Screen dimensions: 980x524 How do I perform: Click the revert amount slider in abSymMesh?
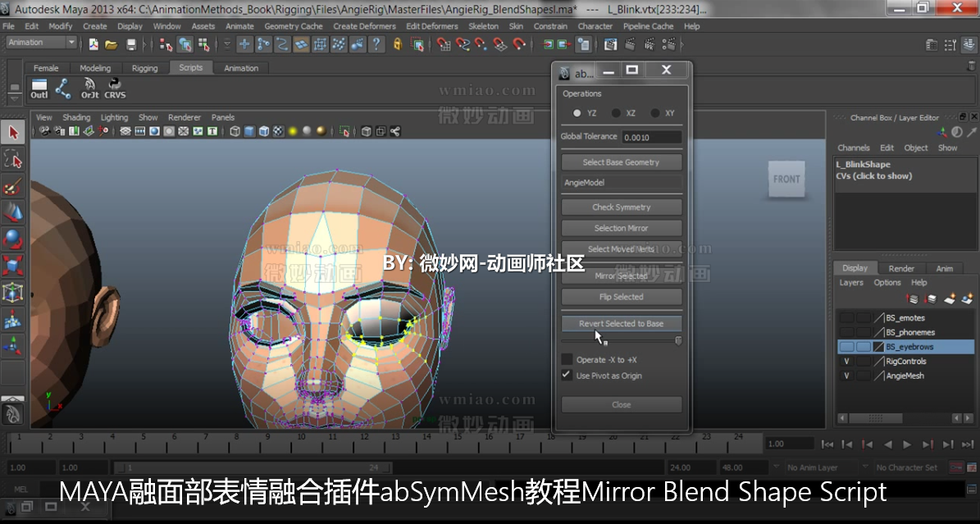point(622,341)
